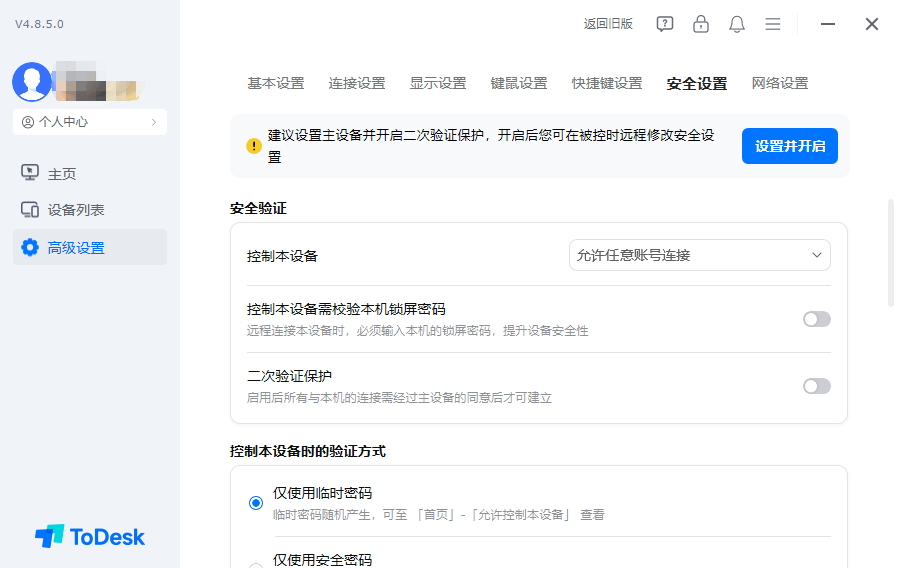
Task: Click the 主页 monitor icon in sidebar
Action: point(30,173)
